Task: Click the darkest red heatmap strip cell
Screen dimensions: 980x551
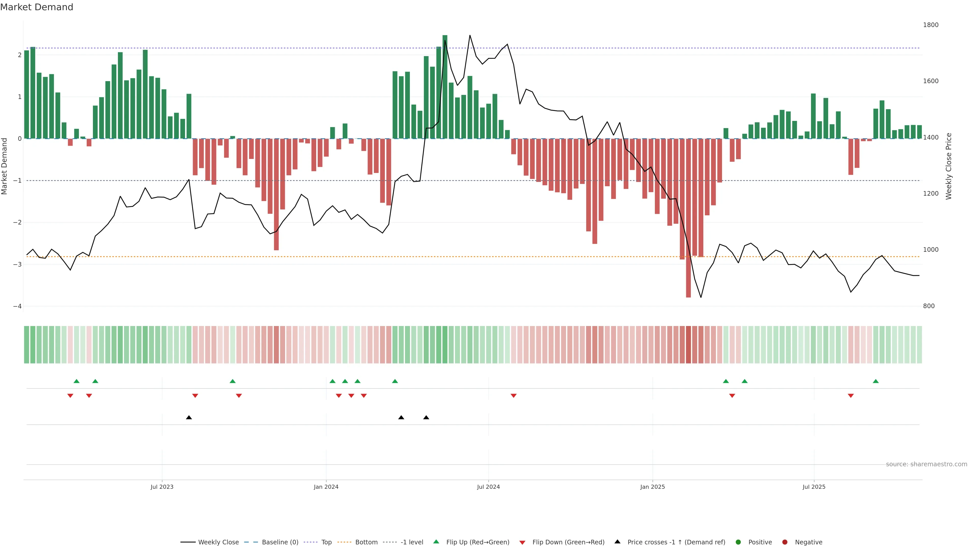Action: coord(688,345)
